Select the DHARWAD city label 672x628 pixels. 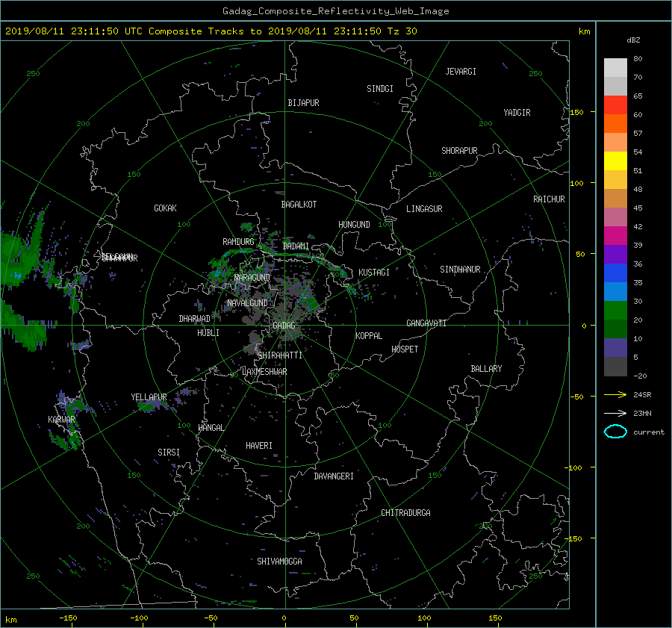194,319
